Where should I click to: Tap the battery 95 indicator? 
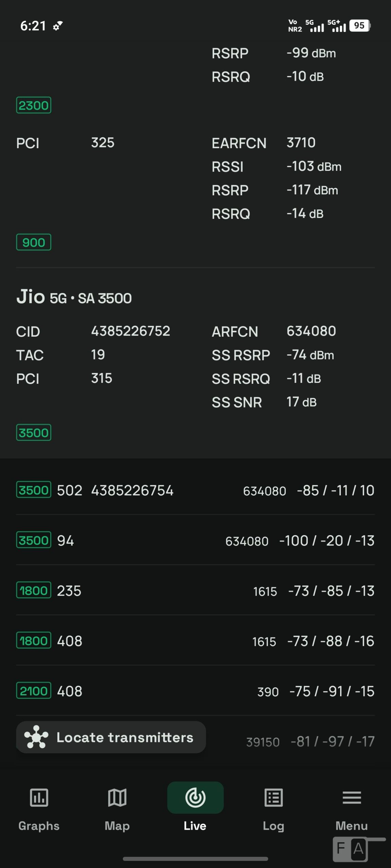[x=360, y=25]
